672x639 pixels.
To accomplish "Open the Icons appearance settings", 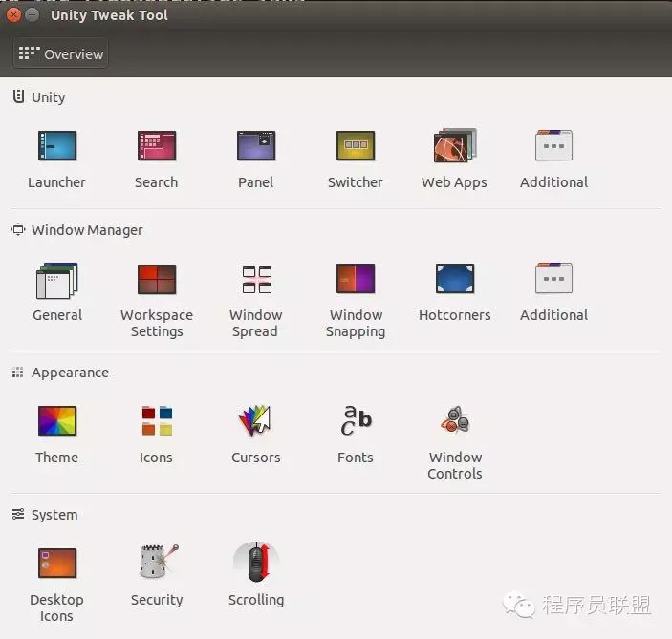I will [x=157, y=420].
